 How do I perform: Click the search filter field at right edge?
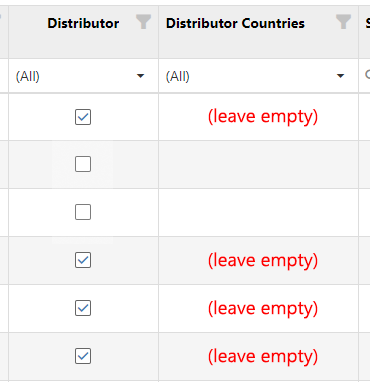coord(365,76)
